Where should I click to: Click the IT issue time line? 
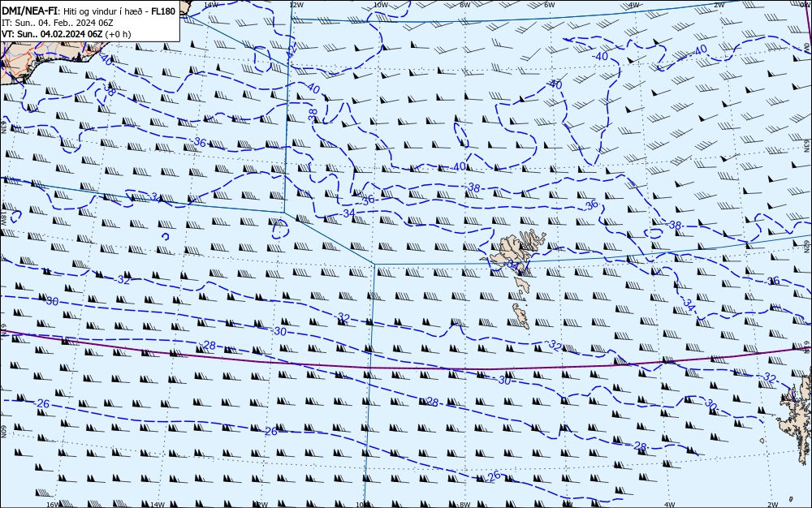coord(58,23)
